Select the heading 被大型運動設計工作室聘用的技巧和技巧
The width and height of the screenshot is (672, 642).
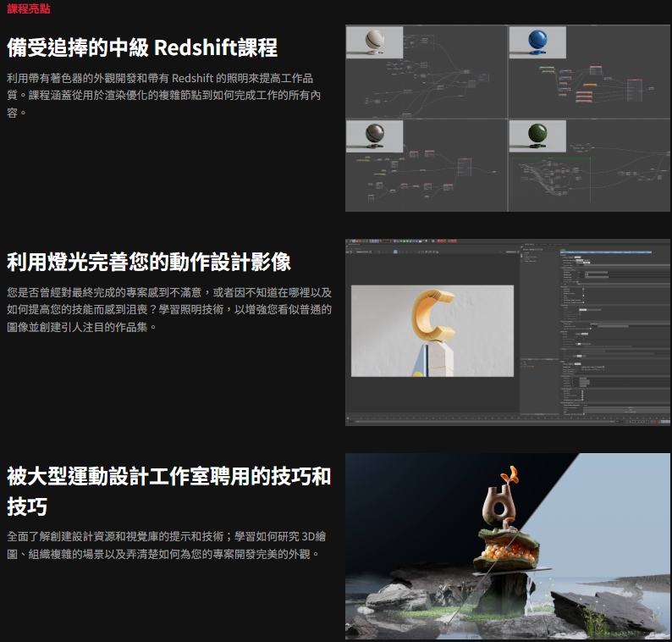coord(169,491)
